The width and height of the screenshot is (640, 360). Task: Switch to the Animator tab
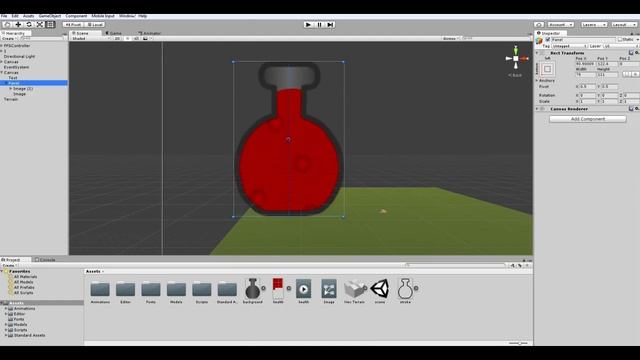(x=150, y=33)
